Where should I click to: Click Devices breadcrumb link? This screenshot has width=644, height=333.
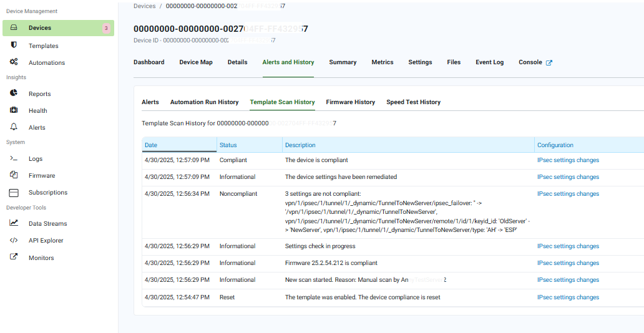pos(144,6)
